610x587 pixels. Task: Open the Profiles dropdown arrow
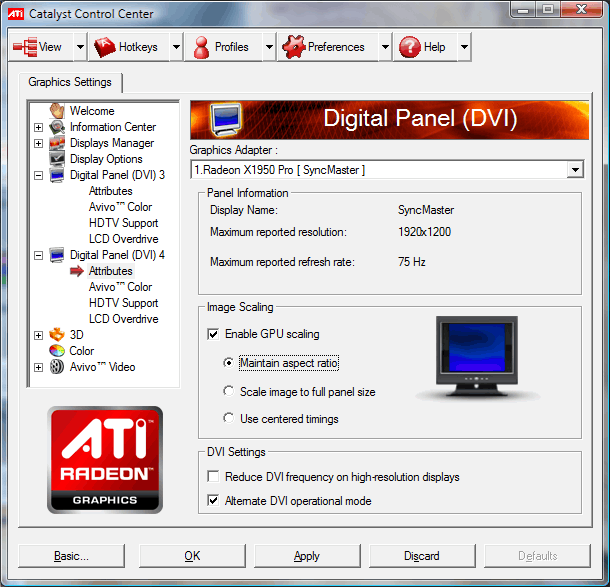pos(269,47)
